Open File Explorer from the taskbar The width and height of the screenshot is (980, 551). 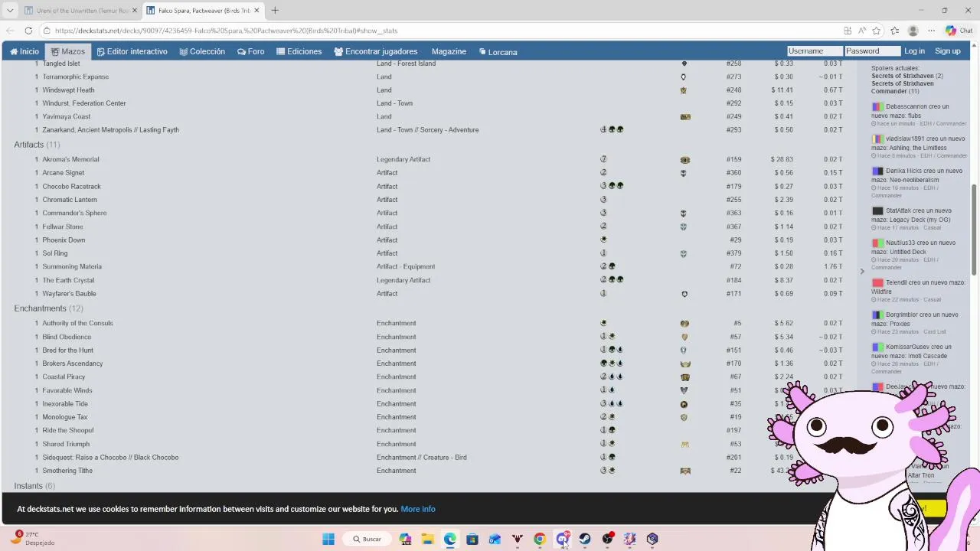427,539
